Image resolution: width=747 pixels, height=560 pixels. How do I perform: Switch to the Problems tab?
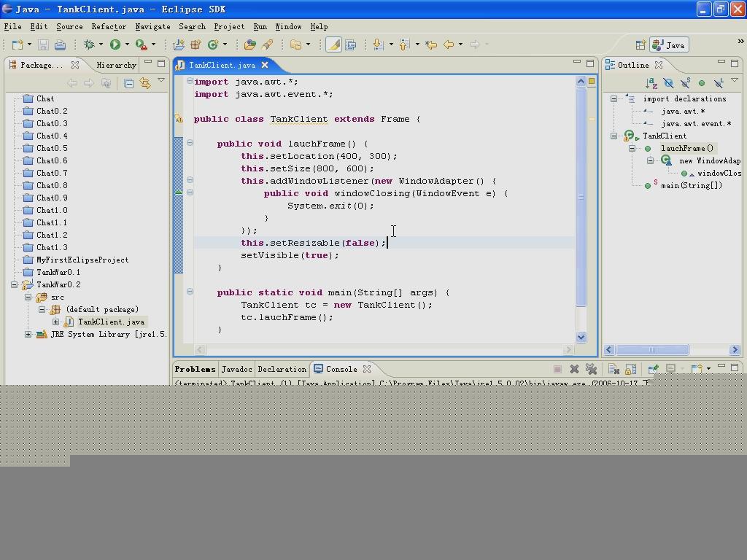coord(195,370)
